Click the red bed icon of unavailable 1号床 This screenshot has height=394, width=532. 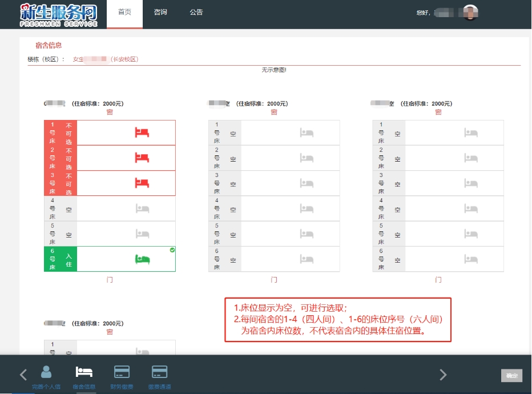pos(142,132)
